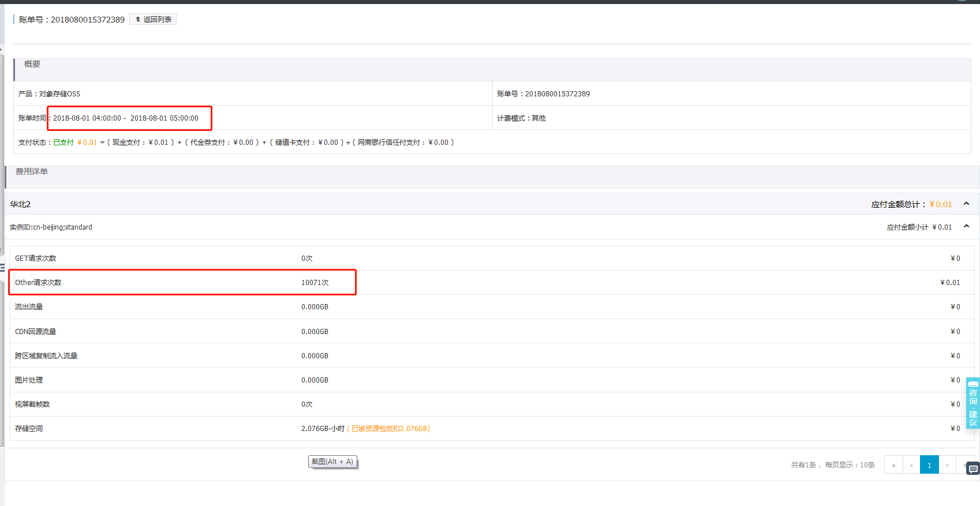Viewport: 980px width, 506px height.
Task: Click the 截图(Alt + A) screenshot button
Action: click(332, 462)
